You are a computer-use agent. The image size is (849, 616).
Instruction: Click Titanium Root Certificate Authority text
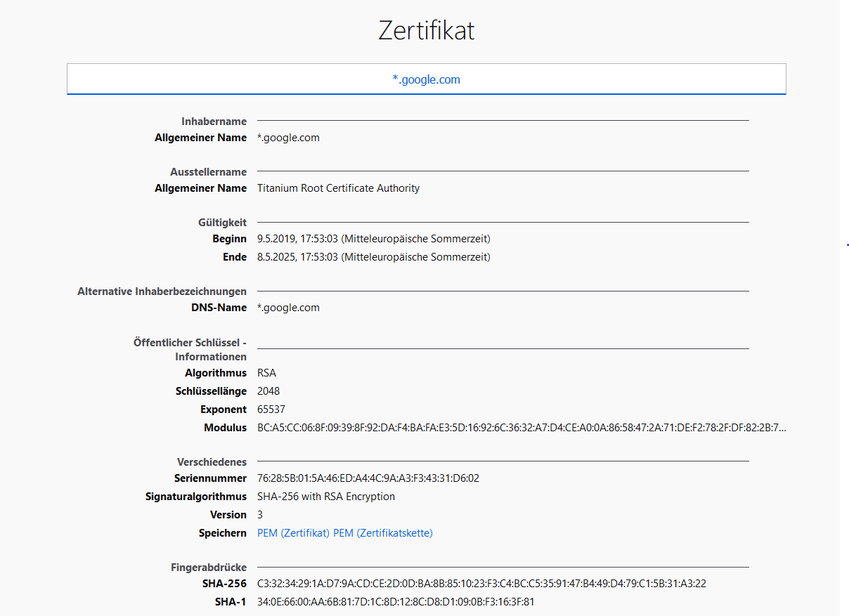[338, 188]
